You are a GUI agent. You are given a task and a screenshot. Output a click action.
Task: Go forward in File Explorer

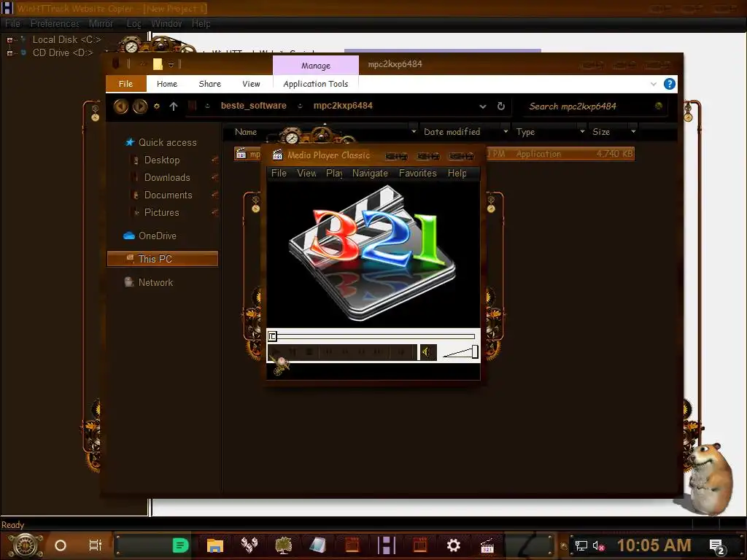click(x=140, y=106)
